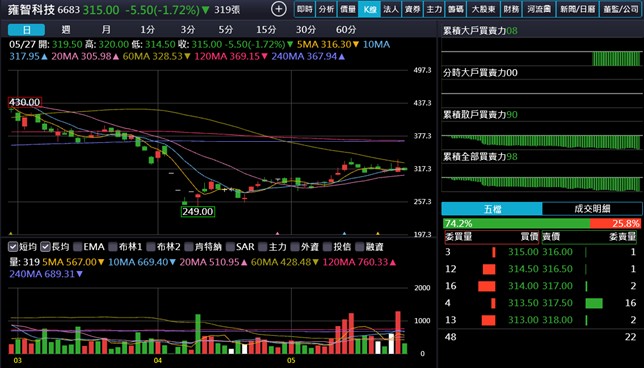The height and width of the screenshot is (368, 644).
Task: Enable the 布林2 Bollinger checkbox
Action: [151, 247]
